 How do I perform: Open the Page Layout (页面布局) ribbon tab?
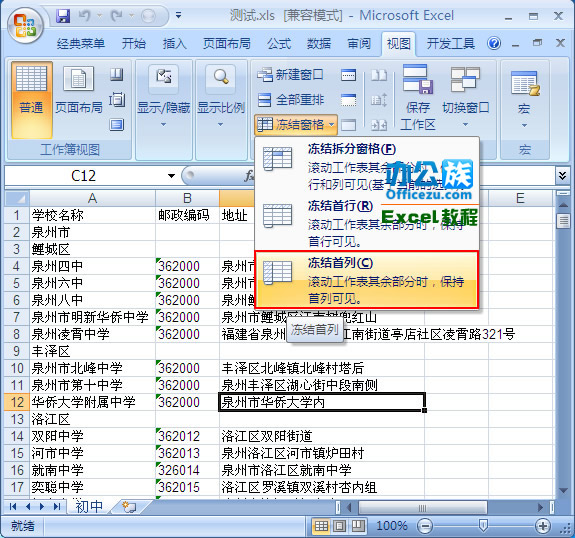point(227,44)
